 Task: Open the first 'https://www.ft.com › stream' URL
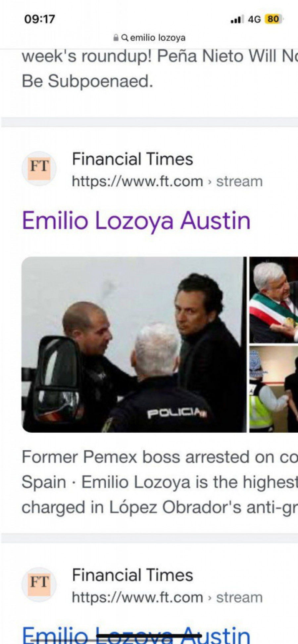coord(167,181)
